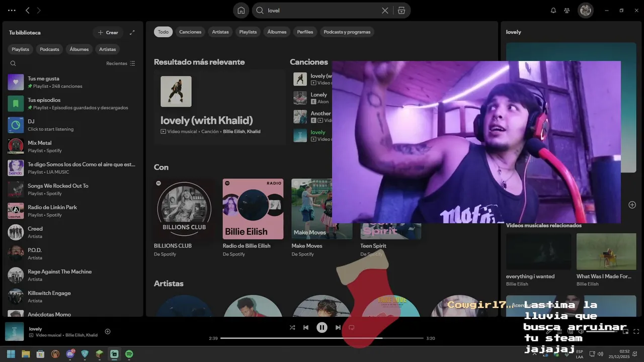644x362 pixels.
Task: Open Tus me gusta playlist
Action: tap(72, 82)
